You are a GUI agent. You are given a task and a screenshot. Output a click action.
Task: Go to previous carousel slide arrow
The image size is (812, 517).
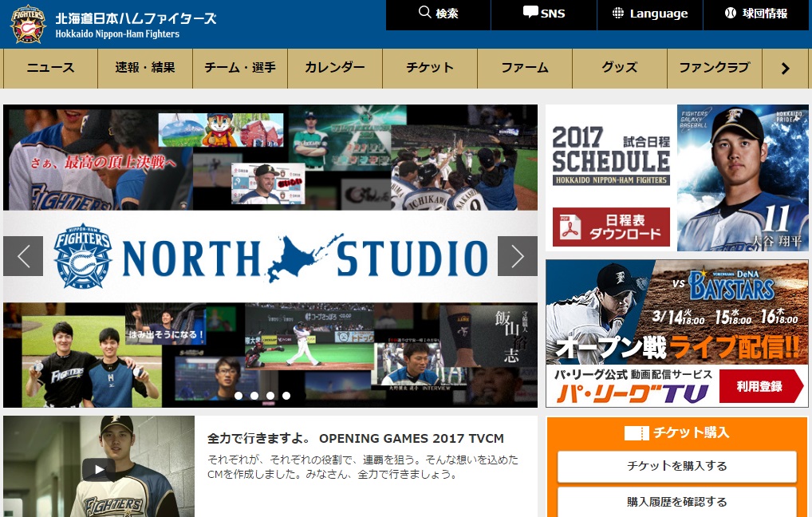23,256
